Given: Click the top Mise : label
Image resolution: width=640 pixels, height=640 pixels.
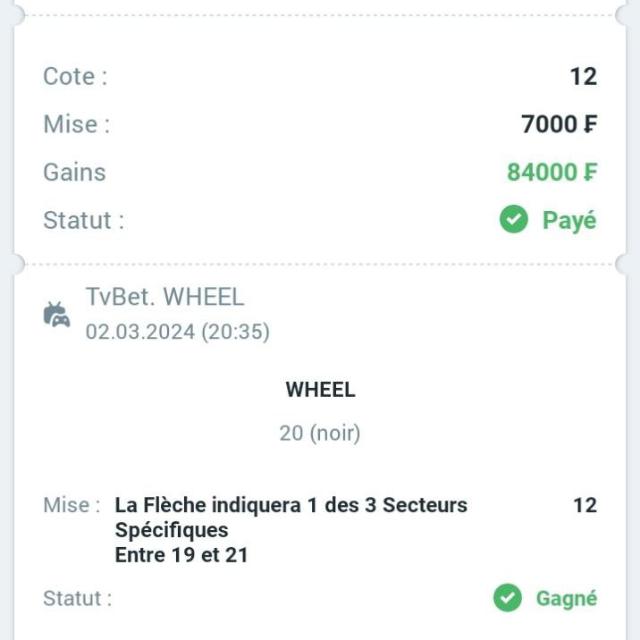Looking at the screenshot, I should pos(77,124).
